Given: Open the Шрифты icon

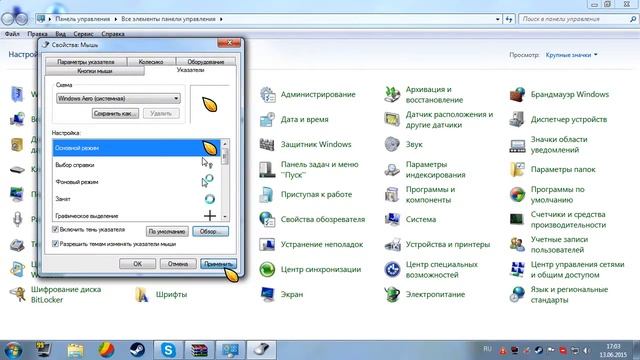Looking at the screenshot, I should coord(142,294).
